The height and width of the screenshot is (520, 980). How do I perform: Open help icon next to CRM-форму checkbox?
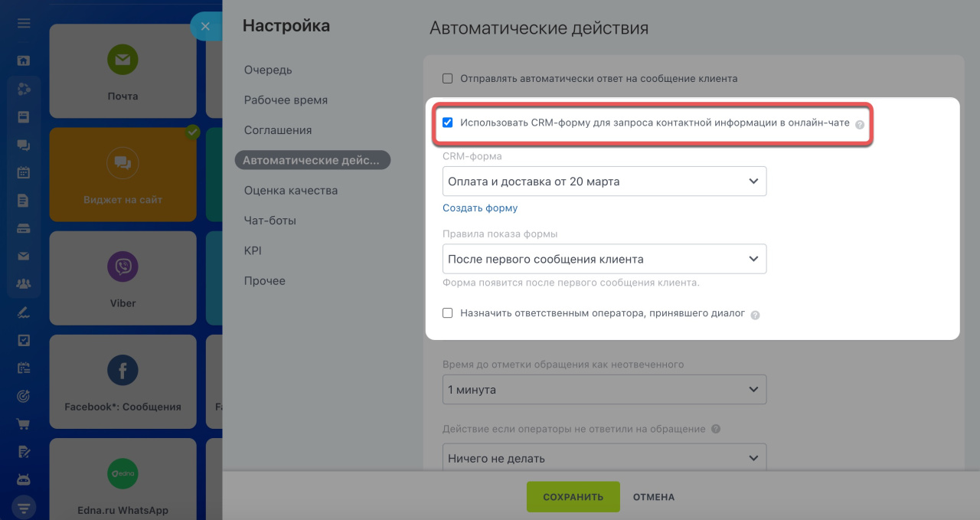tap(860, 124)
